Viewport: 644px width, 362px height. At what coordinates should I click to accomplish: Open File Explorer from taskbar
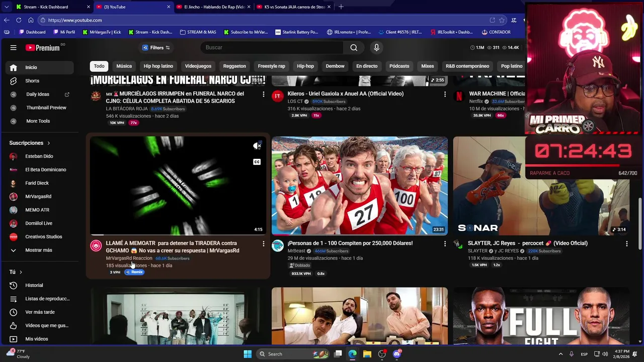(x=367, y=354)
